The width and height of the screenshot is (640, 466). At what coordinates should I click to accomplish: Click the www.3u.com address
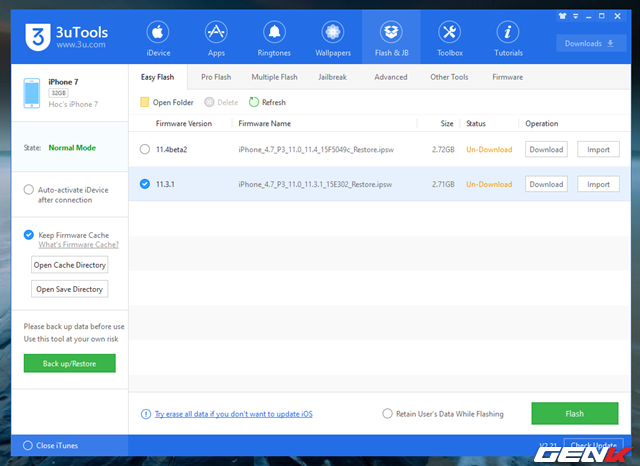81,44
